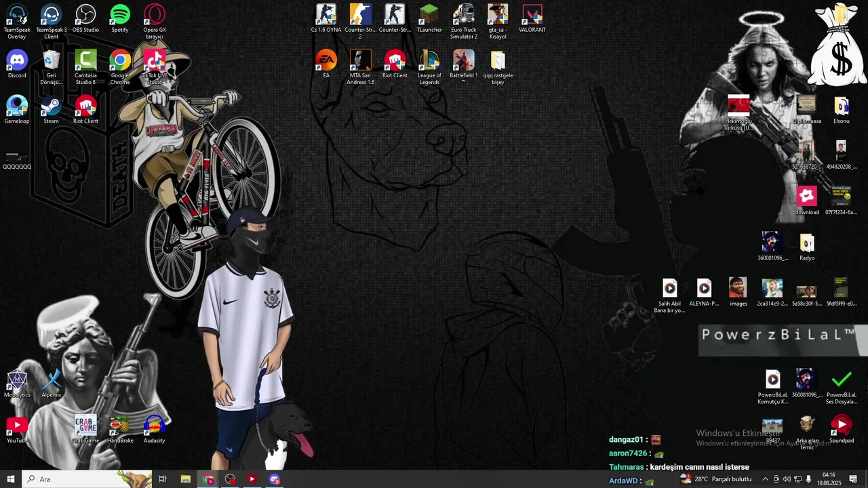Open the notification center icon
868x488 pixels.
(853, 479)
